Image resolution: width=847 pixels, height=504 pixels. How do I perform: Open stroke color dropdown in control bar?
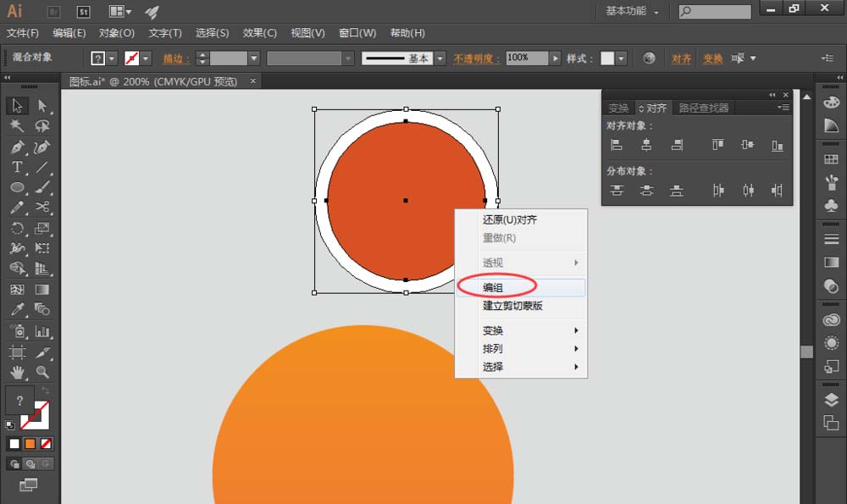click(146, 58)
